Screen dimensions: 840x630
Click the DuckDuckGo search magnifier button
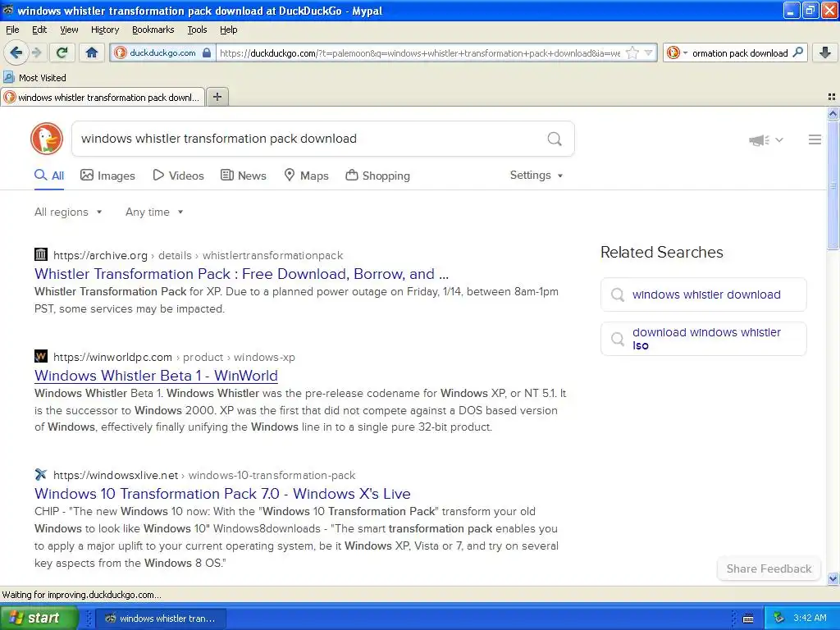[555, 139]
